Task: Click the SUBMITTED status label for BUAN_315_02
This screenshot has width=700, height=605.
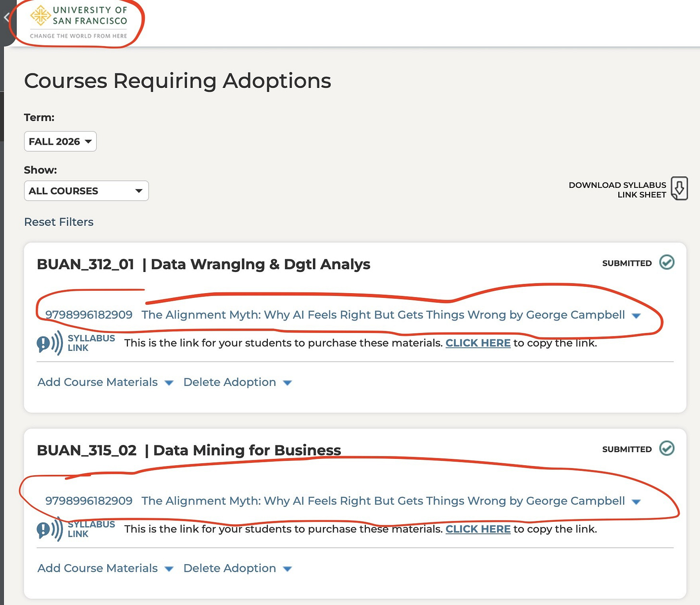Action: (627, 449)
